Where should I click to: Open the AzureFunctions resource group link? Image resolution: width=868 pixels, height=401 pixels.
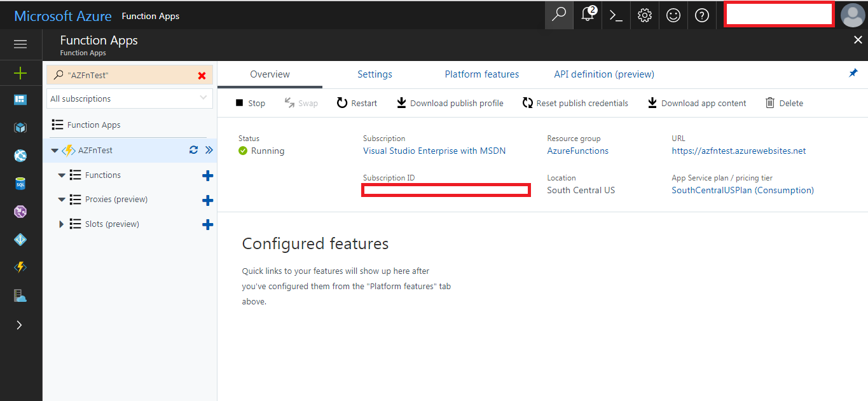tap(578, 151)
